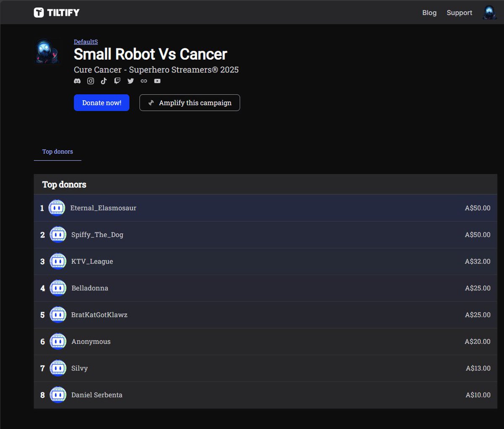504x429 pixels.
Task: Open the user profile avatar menu
Action: coord(489,13)
